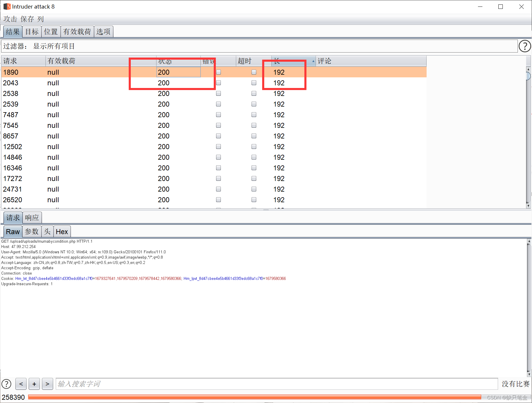This screenshot has height=403, width=532.
Task: Select request row 2043
Action: tap(214, 83)
